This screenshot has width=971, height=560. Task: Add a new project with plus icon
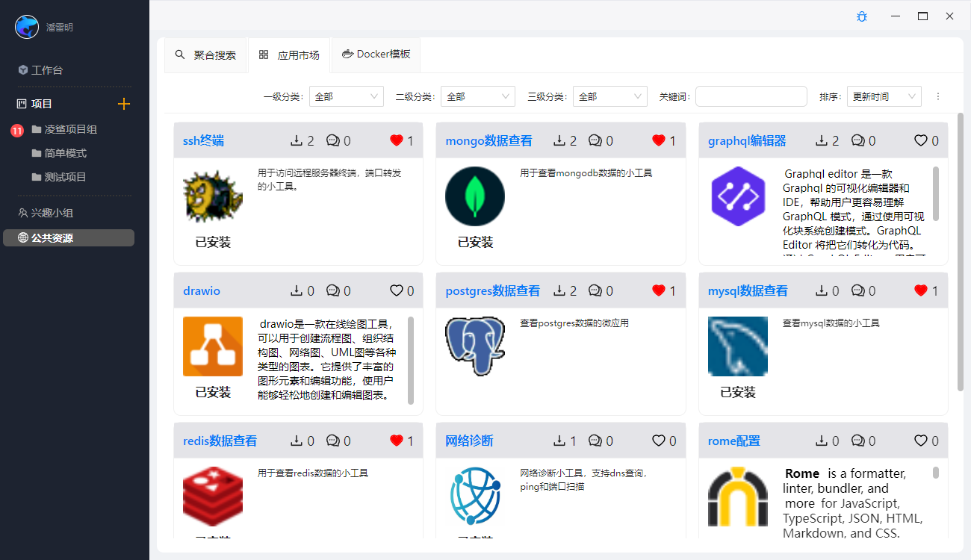tap(124, 104)
